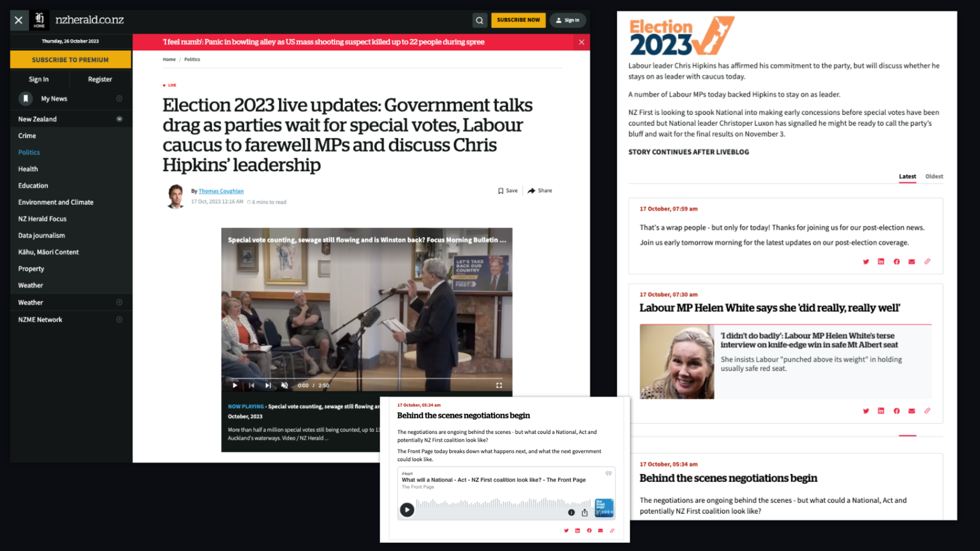980x551 pixels.
Task: Click the Facebook share icon on liveblog entry
Action: tap(896, 261)
